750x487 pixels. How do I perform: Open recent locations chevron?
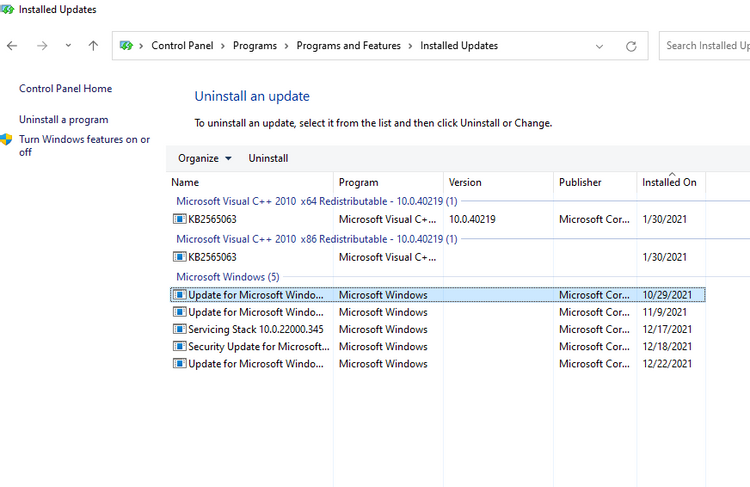[68, 45]
